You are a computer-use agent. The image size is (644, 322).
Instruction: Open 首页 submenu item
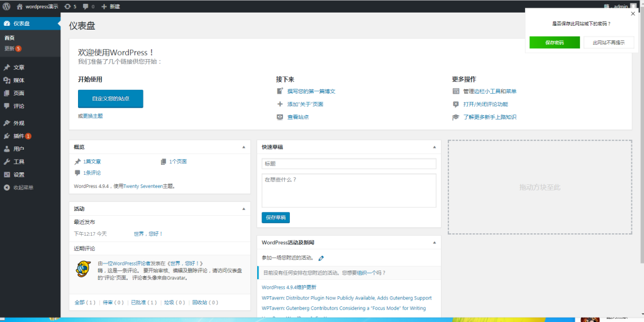(x=9, y=38)
